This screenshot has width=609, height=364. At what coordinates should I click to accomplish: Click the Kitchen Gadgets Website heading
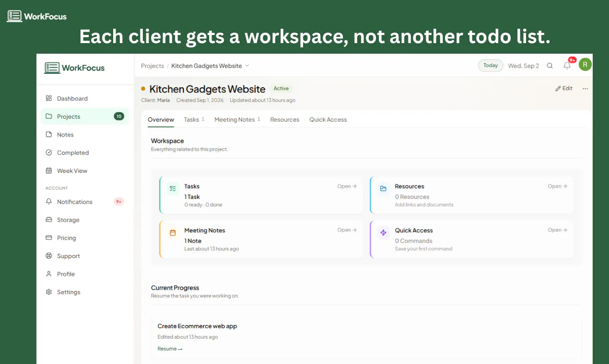coord(207,89)
